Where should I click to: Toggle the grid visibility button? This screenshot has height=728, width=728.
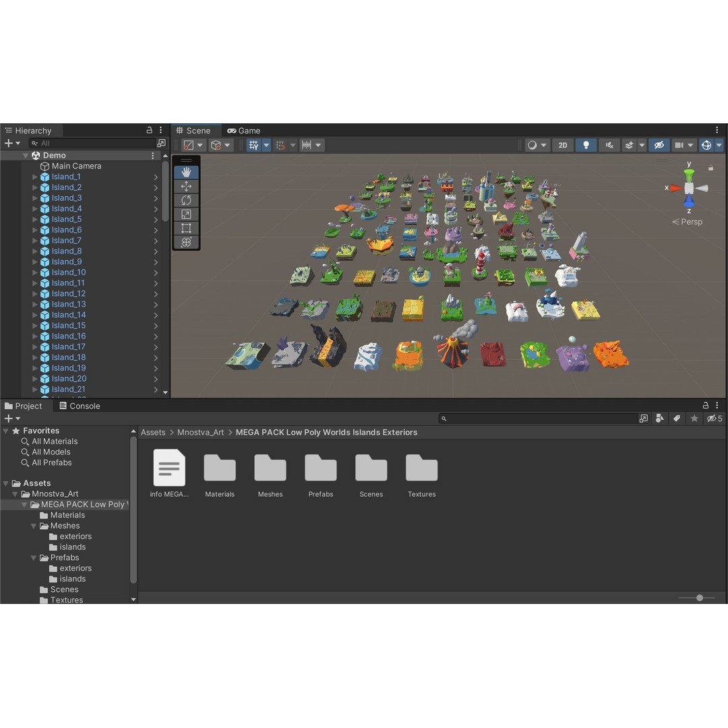click(253, 146)
